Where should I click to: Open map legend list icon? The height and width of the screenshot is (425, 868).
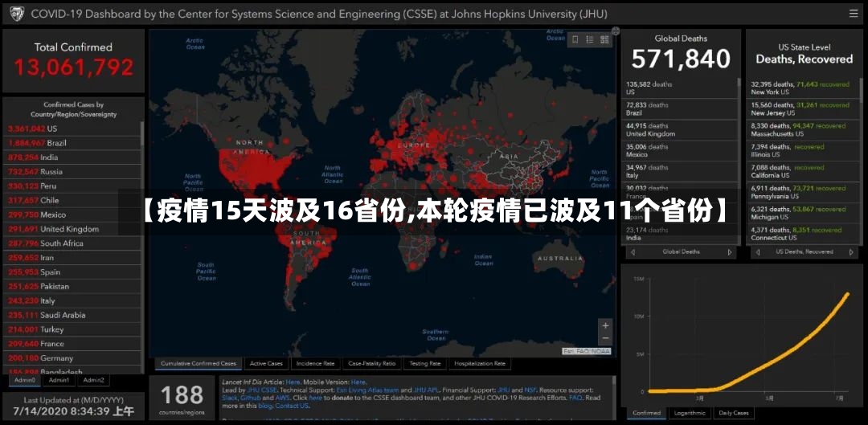[x=590, y=39]
